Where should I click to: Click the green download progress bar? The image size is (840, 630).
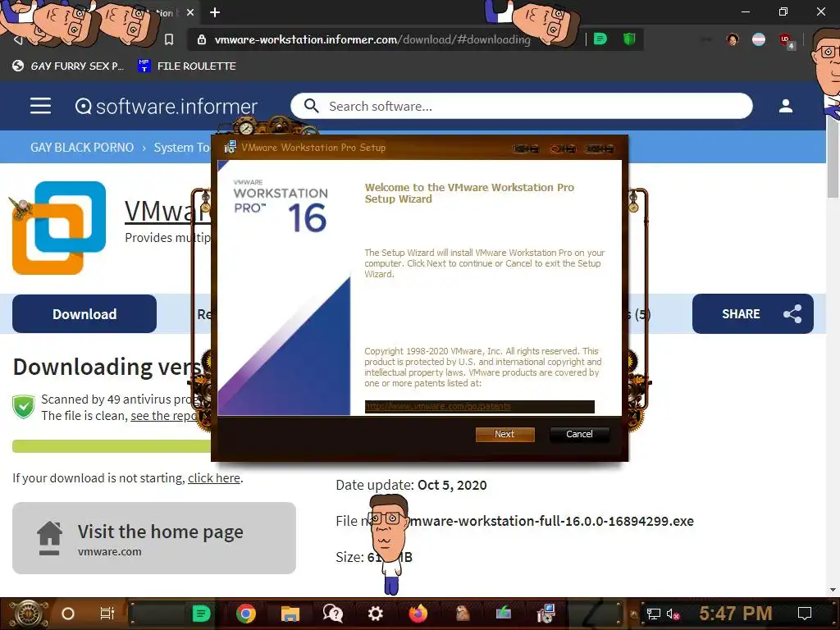click(x=112, y=446)
